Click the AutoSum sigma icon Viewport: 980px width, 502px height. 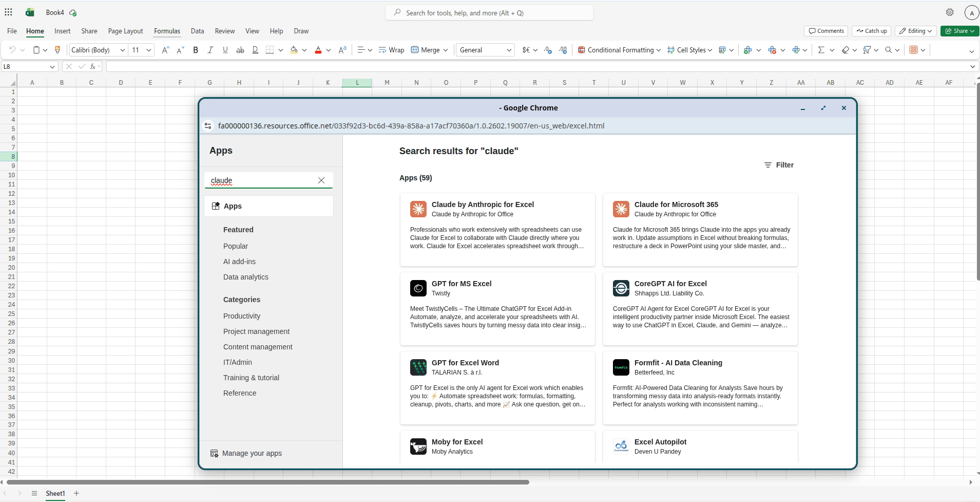pos(821,50)
